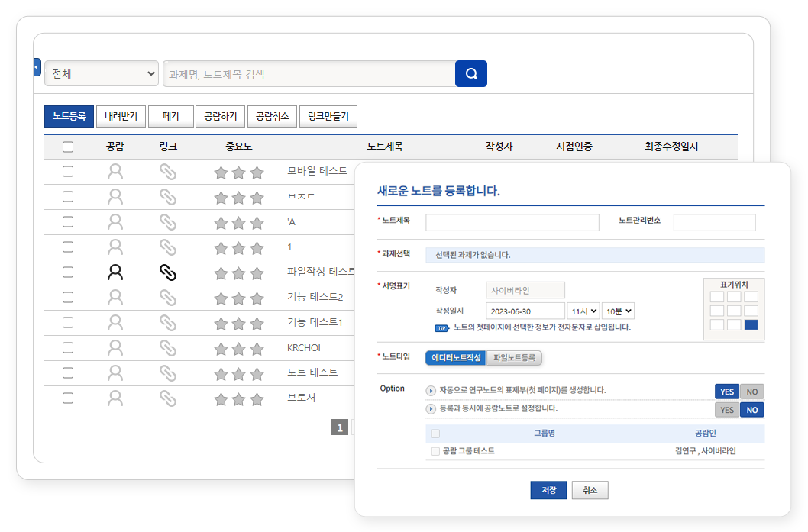Click the dark link icon for 파일작성 테스트
The image size is (808, 532).
(x=167, y=272)
